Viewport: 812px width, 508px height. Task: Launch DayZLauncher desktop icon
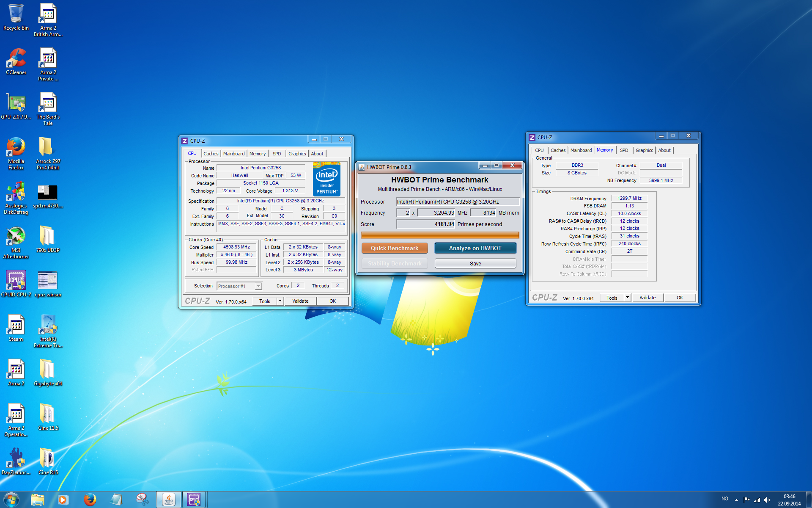point(16,461)
